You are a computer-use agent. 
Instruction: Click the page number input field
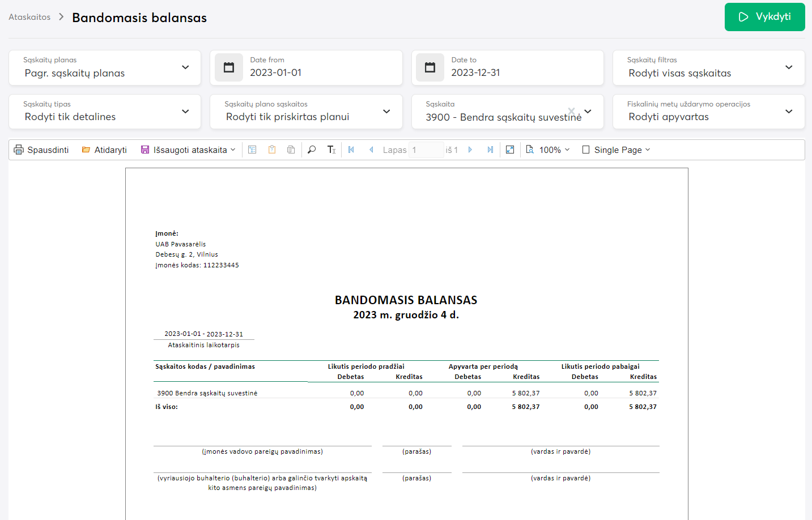pos(426,150)
